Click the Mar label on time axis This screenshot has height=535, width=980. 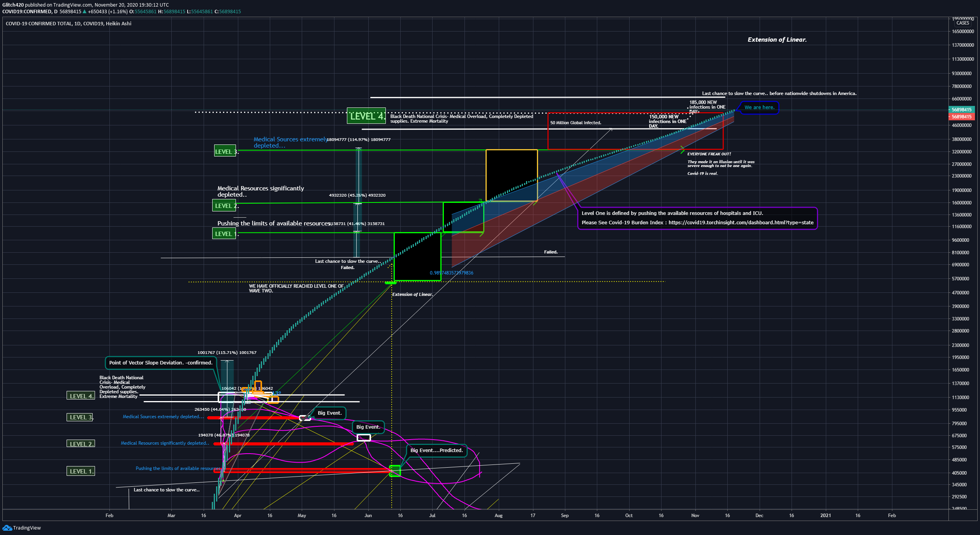point(171,516)
